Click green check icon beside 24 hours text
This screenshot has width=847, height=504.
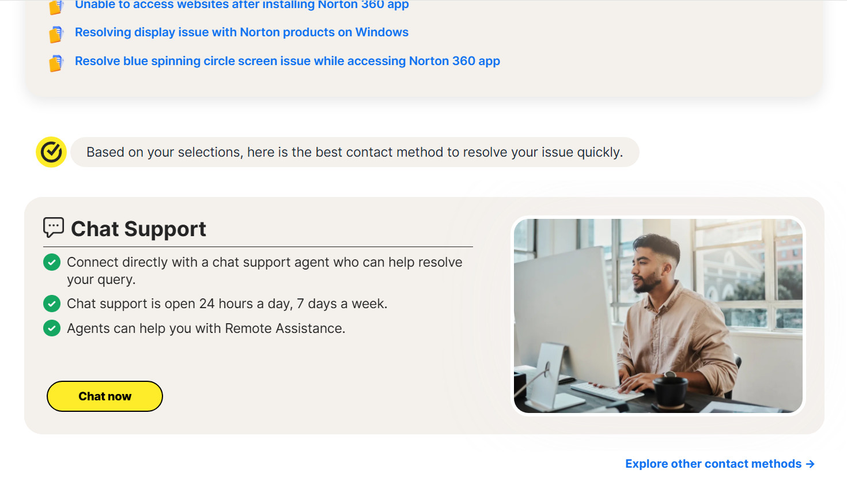pos(52,304)
